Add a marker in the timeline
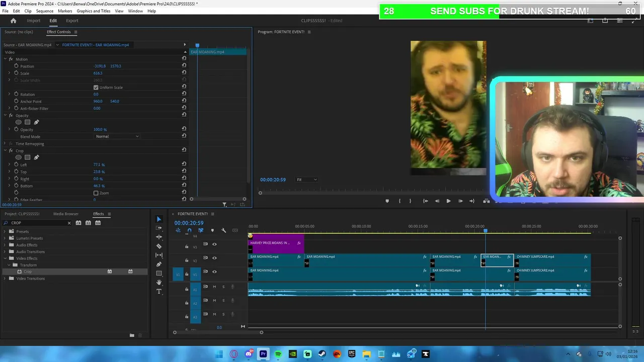 [x=212, y=230]
